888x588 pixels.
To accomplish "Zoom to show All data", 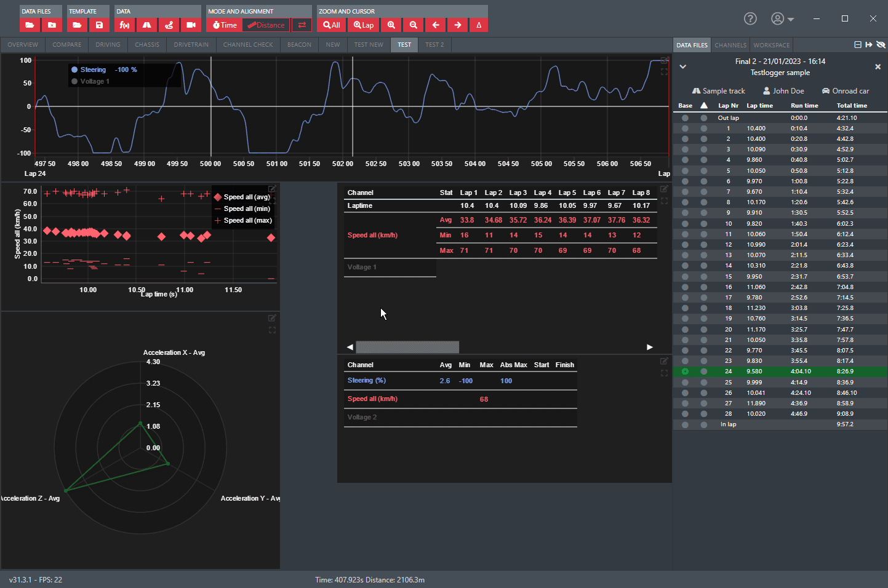I will [331, 25].
